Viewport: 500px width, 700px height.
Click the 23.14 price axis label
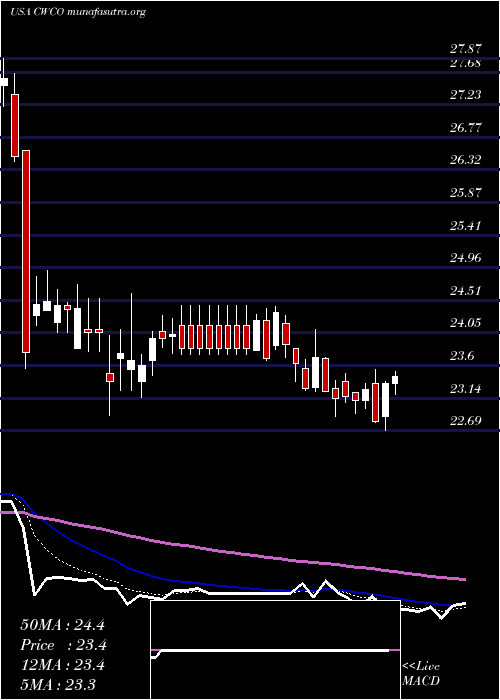(x=465, y=388)
